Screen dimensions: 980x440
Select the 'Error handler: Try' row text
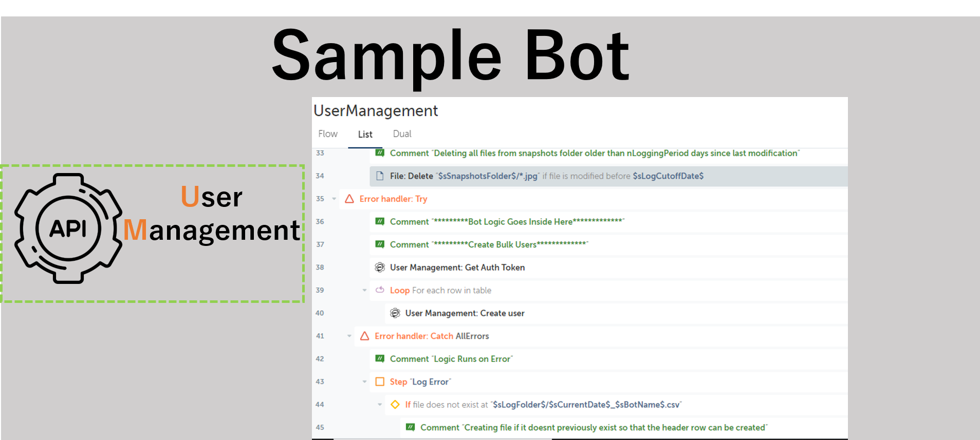point(393,199)
